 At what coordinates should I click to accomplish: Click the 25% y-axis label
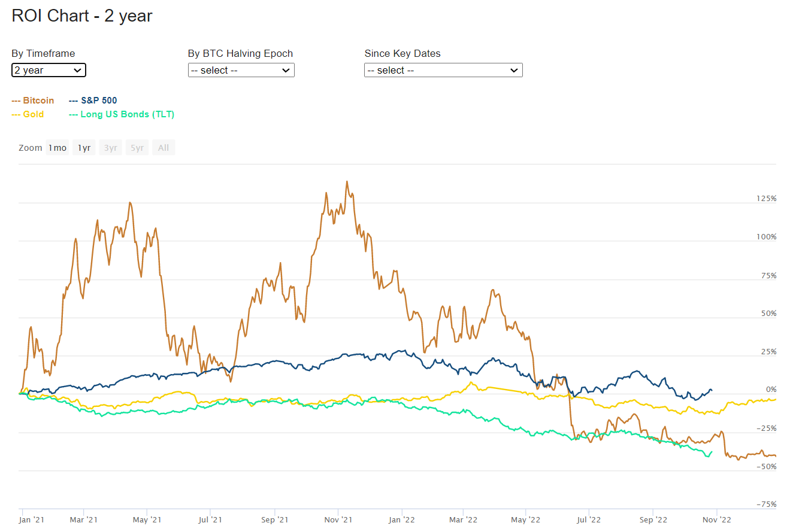(x=768, y=352)
